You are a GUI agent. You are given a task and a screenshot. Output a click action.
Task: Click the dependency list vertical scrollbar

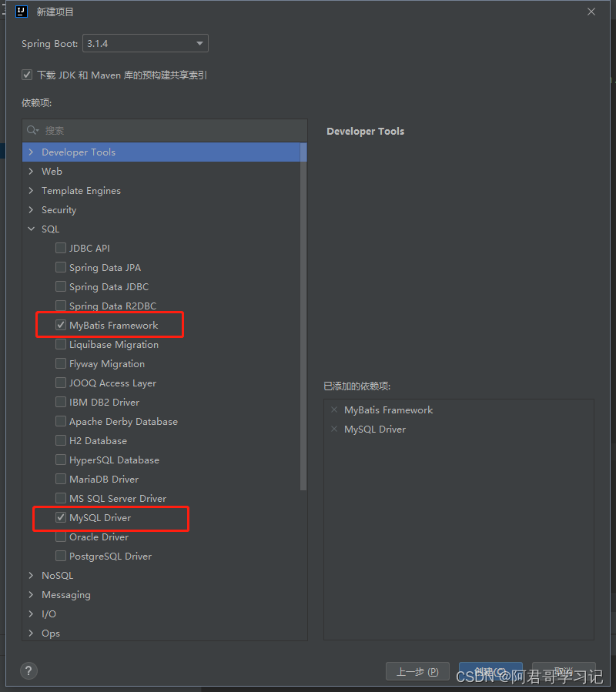point(303,316)
